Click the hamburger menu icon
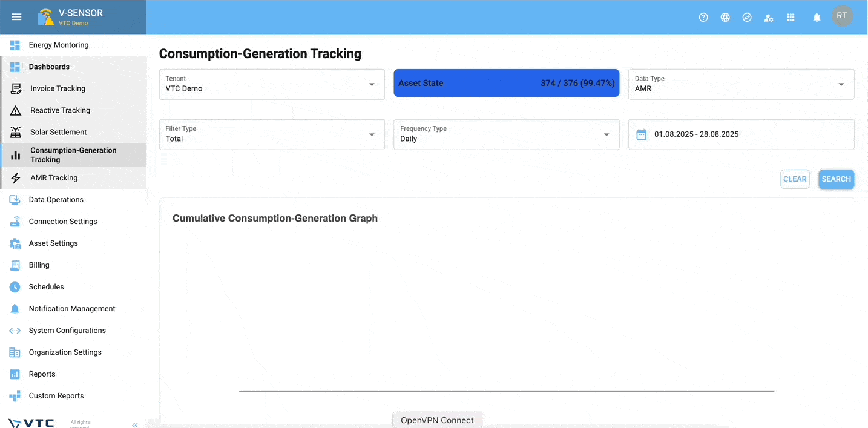This screenshot has width=868, height=428. (x=16, y=17)
